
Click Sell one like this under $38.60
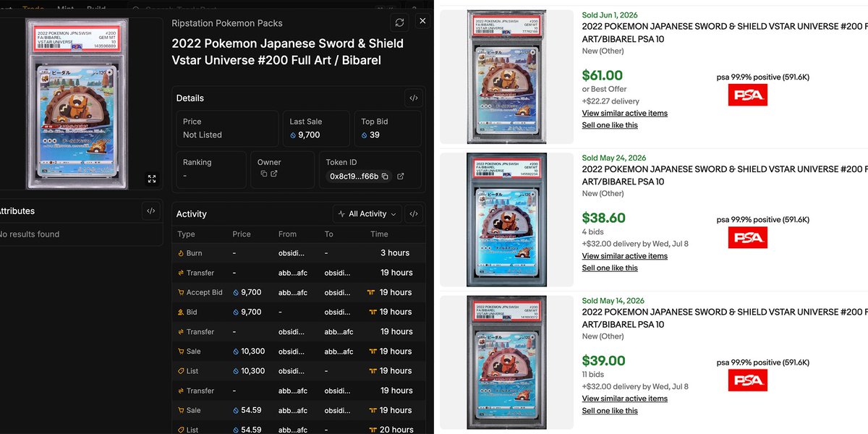pos(610,268)
